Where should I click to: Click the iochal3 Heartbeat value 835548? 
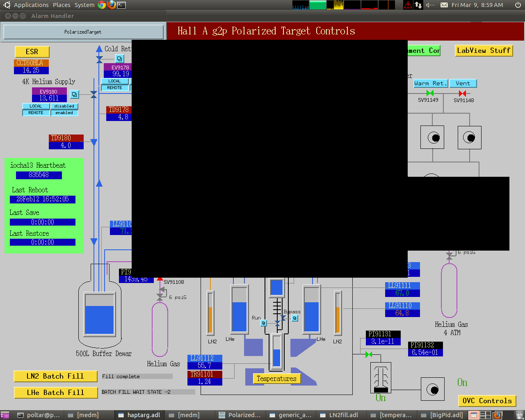pyautogui.click(x=39, y=175)
